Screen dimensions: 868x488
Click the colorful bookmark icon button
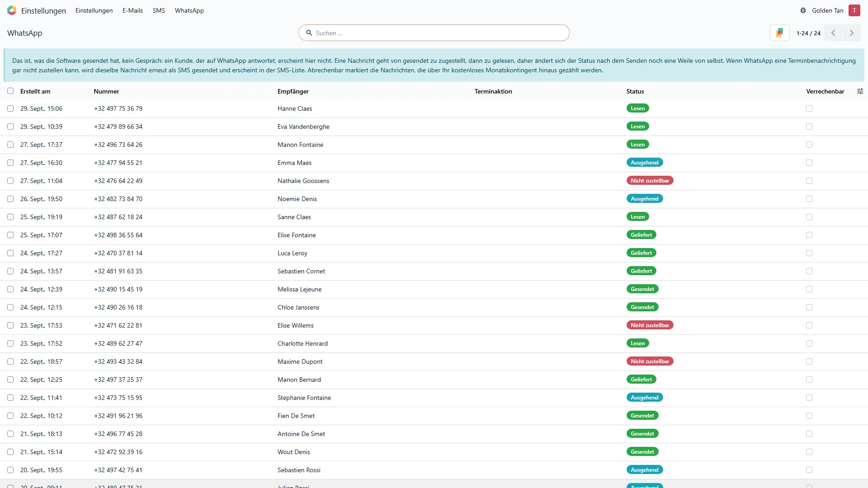pyautogui.click(x=779, y=33)
